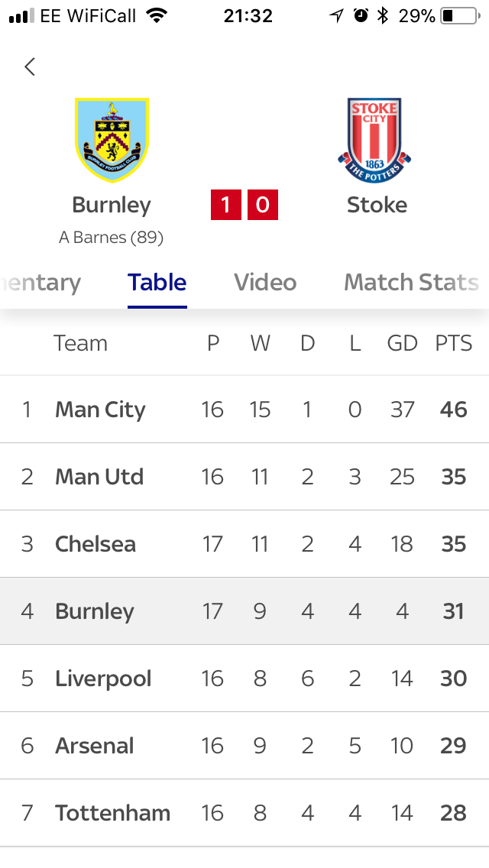Viewport: 489px width, 868px height.
Task: Select Man Utd in the league table
Action: coord(244,477)
